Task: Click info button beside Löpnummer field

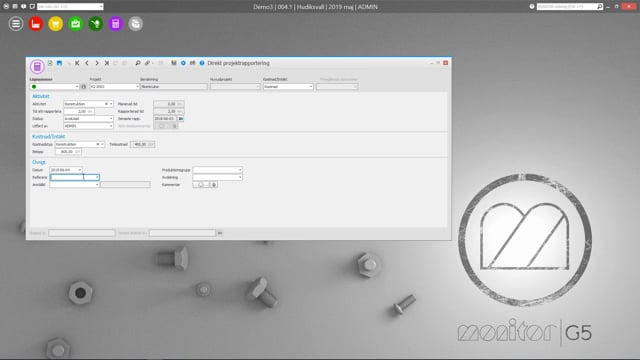Action: pyautogui.click(x=84, y=87)
